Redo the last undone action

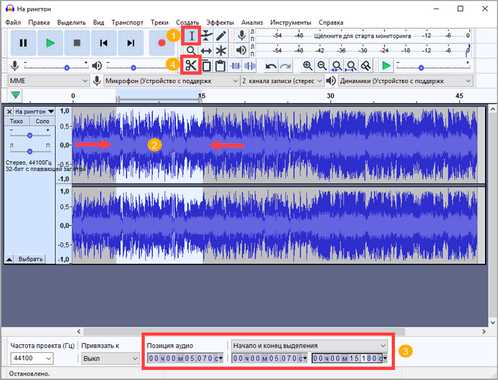click(285, 66)
